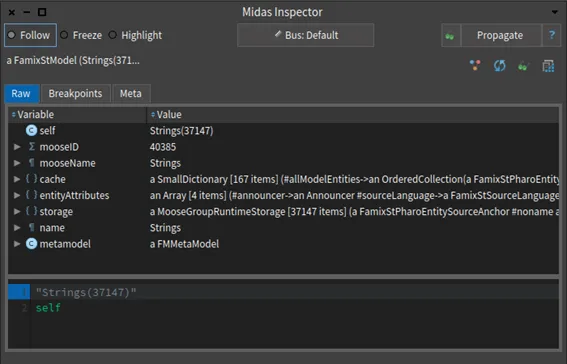This screenshot has height=364, width=567.
Task: Select the cache variable label
Action: tap(52, 179)
